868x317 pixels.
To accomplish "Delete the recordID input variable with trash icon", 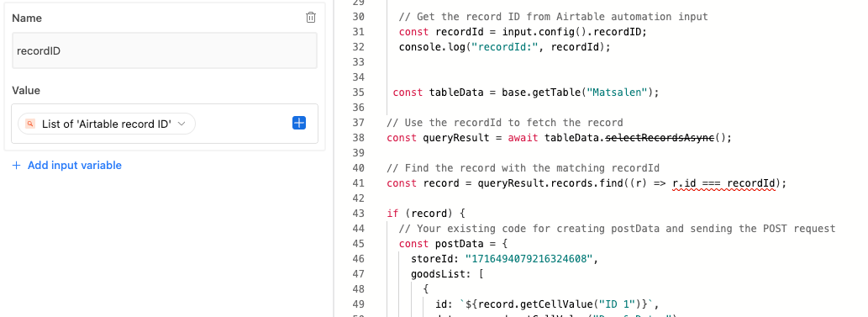I will [311, 18].
